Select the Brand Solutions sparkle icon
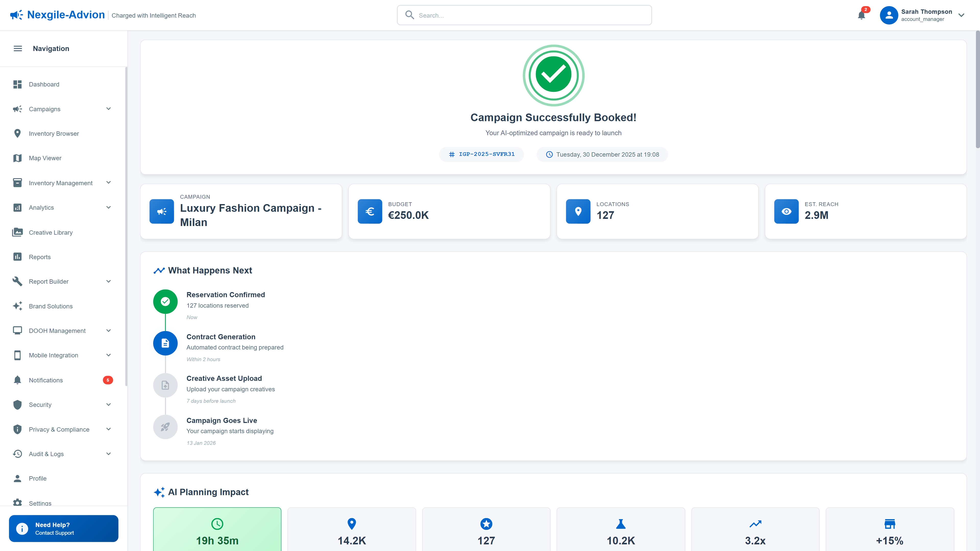Screen dimensions: 980x551 click(x=18, y=306)
